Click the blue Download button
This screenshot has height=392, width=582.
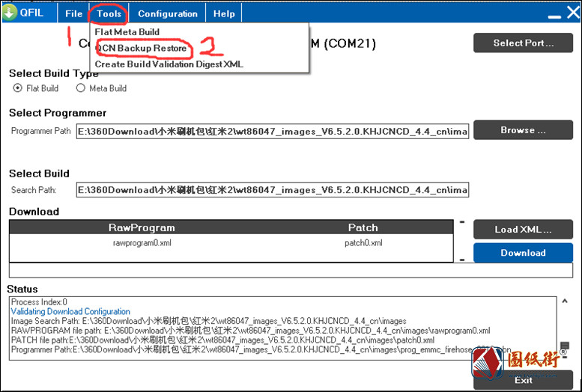(523, 253)
